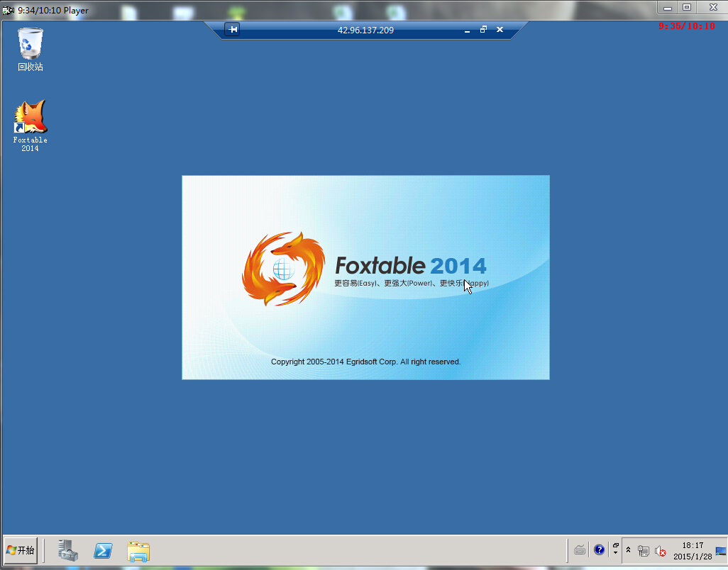Click the show desktop button on the taskbar
728x570 pixels.
tap(721, 551)
